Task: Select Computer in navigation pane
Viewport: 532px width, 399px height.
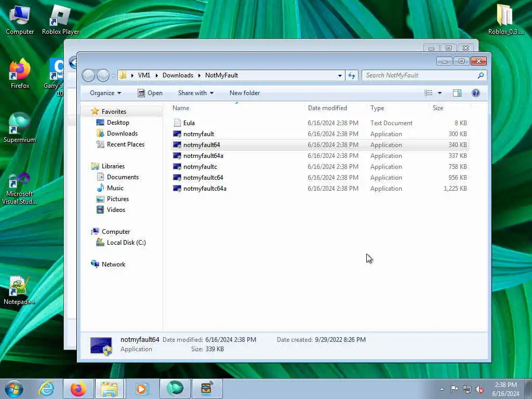Action: pyautogui.click(x=116, y=231)
